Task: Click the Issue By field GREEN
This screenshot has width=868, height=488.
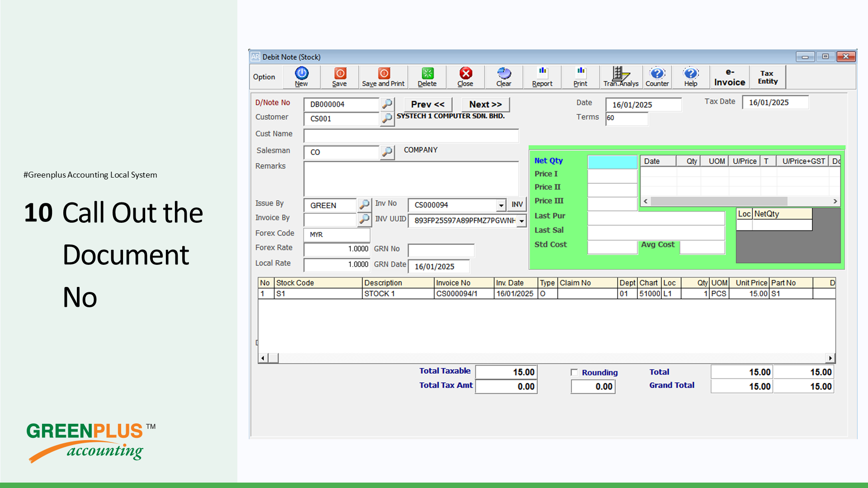Action: (x=330, y=205)
